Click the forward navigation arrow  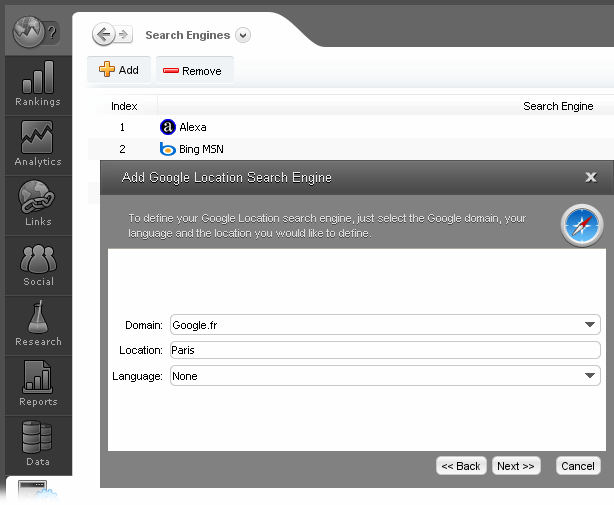[124, 35]
